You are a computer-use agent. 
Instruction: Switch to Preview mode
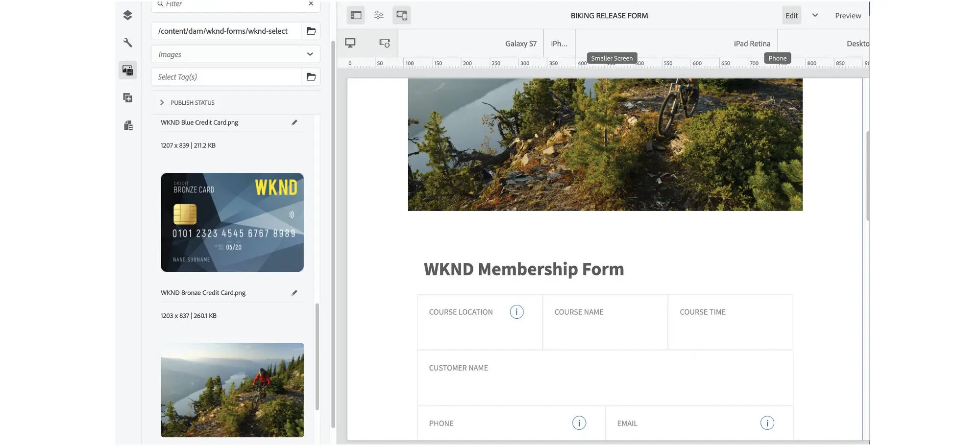click(848, 15)
